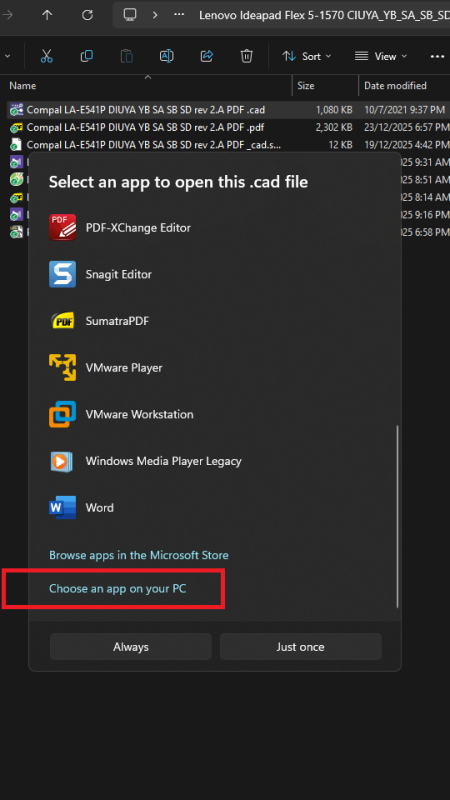Click the Share icon in toolbar

pos(207,56)
